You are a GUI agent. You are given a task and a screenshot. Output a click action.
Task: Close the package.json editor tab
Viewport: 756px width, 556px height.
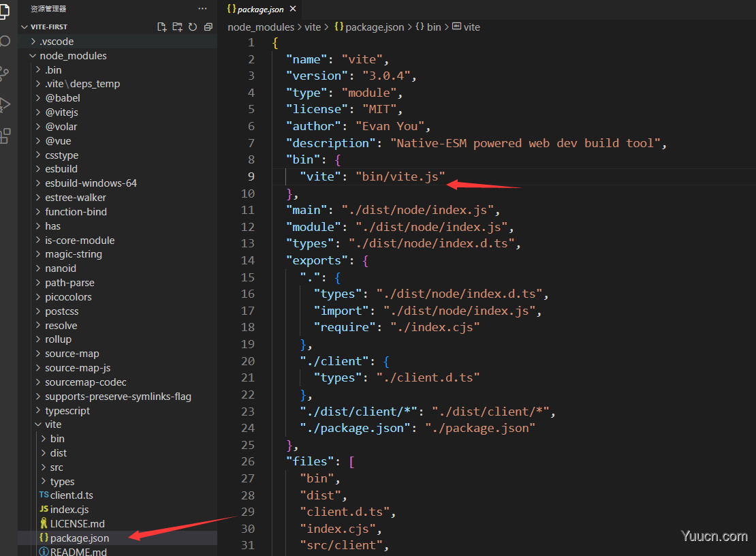pos(293,9)
